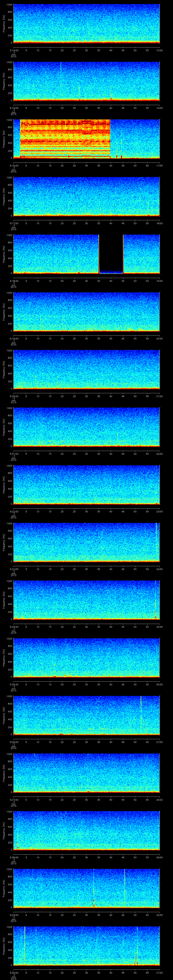Click the 29:00 end time label
Viewport: 173px width, 980px height.
pyautogui.click(x=160, y=857)
